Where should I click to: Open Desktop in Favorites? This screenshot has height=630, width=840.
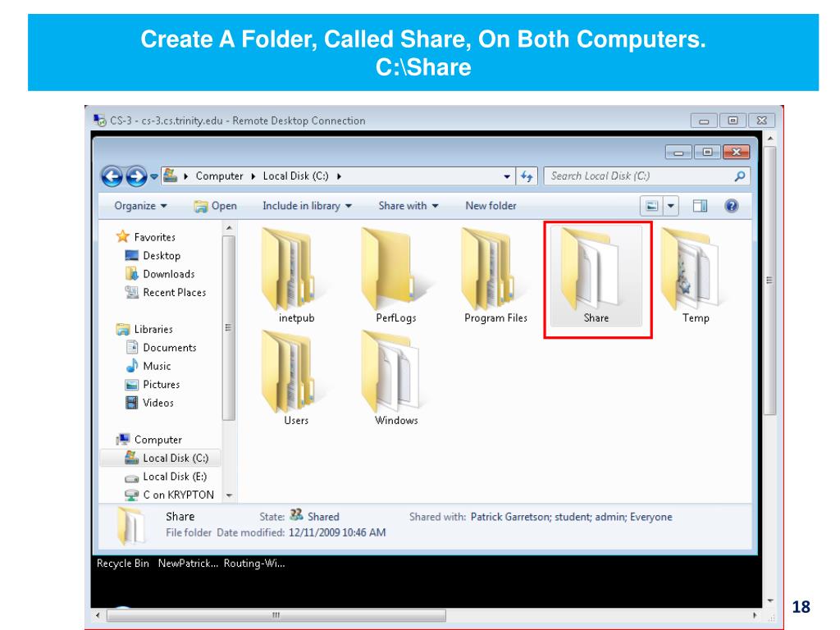click(x=153, y=256)
